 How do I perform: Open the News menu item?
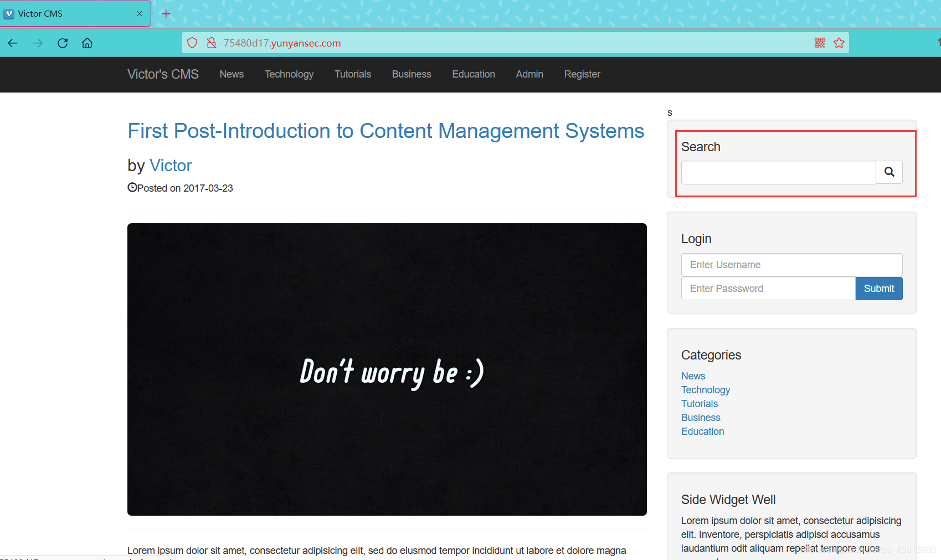232,74
